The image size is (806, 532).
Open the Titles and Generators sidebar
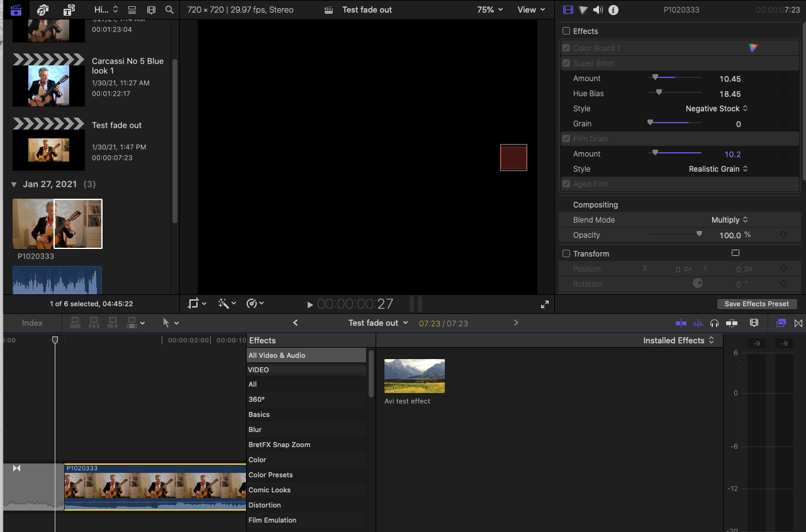pos(69,10)
